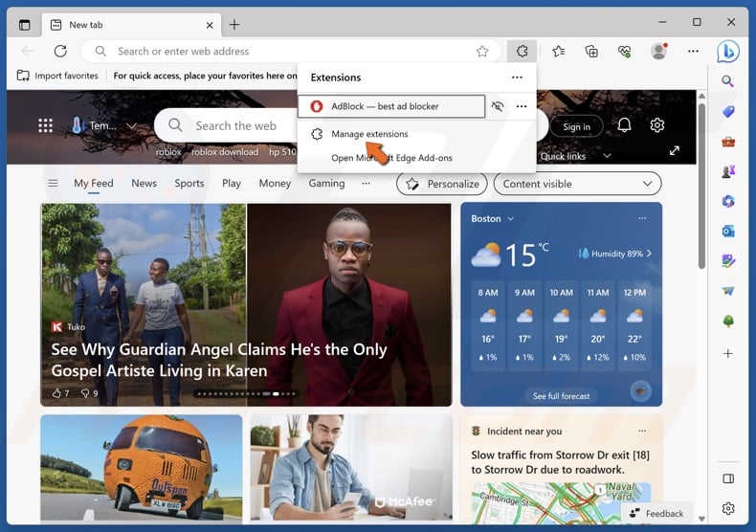Click the sidebar settings gear icon
Screen dimensions: 756x532
click(728, 508)
